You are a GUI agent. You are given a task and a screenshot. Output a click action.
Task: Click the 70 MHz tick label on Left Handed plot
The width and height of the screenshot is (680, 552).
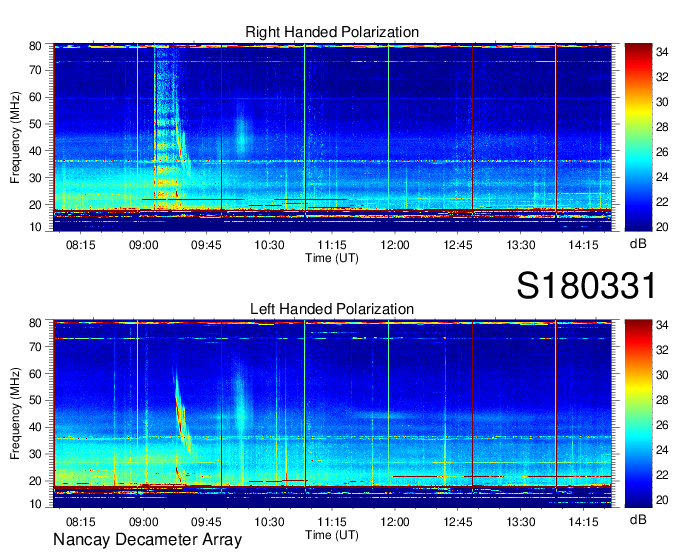(35, 346)
